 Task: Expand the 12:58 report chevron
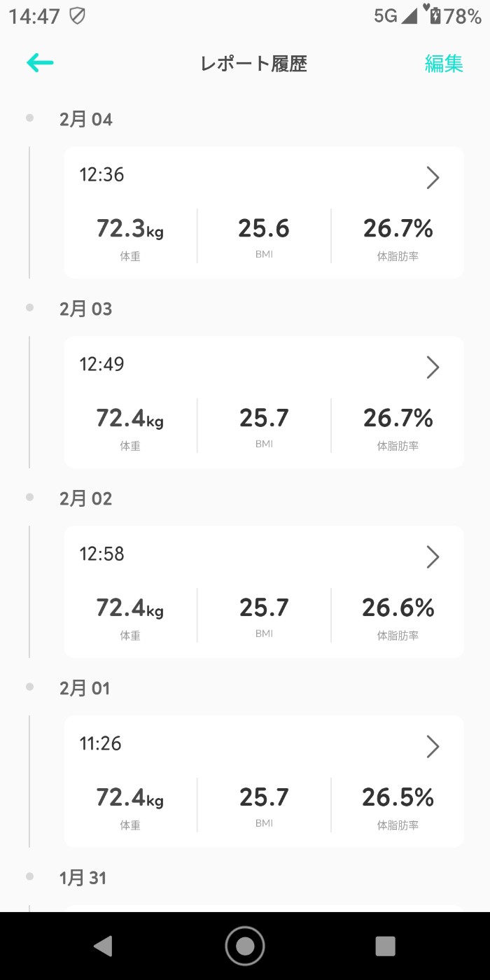(x=433, y=557)
